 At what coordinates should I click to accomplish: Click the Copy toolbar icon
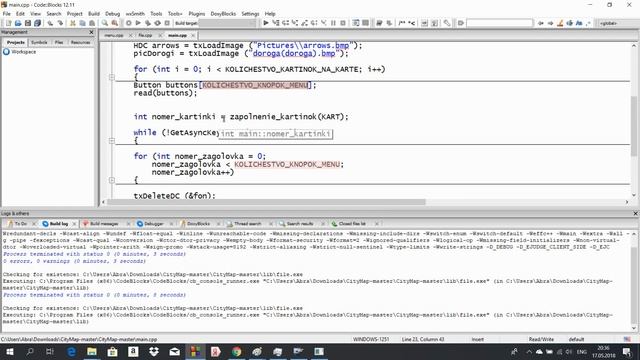(x=82, y=23)
